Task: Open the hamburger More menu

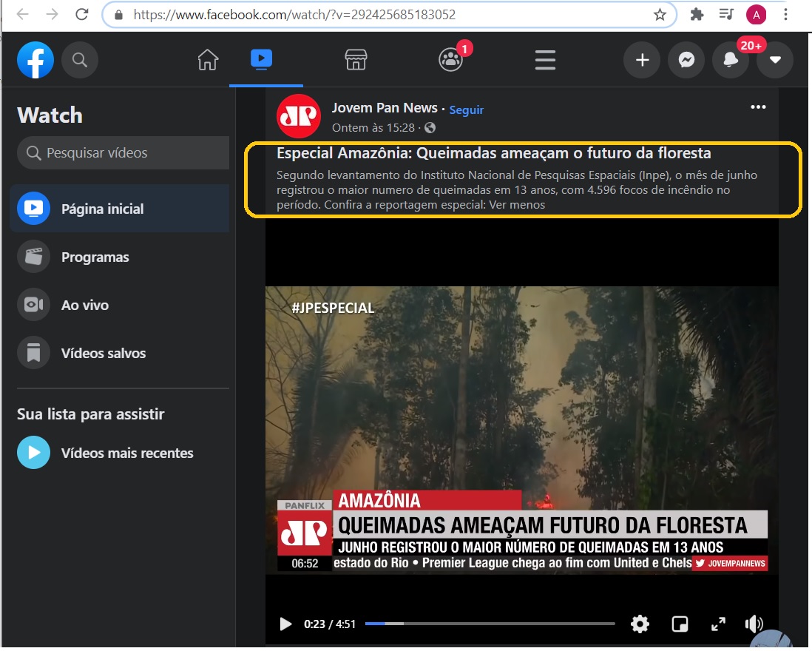Action: [x=545, y=60]
